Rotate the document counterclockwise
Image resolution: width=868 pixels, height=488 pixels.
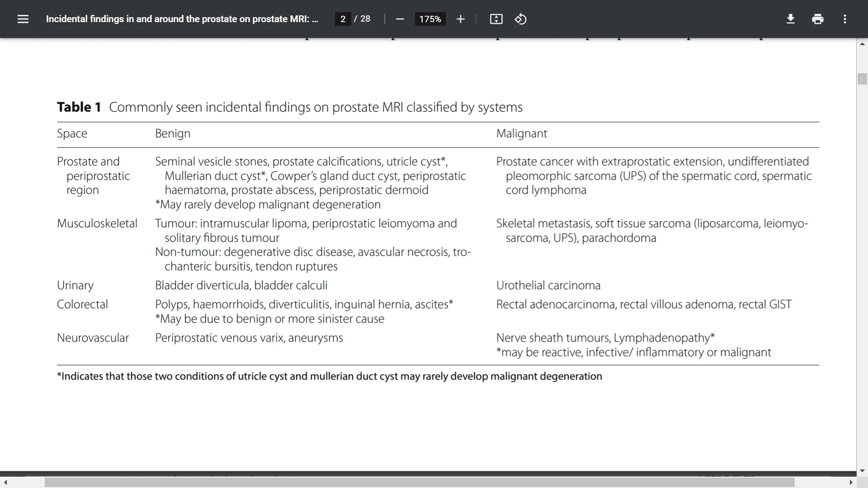point(520,19)
